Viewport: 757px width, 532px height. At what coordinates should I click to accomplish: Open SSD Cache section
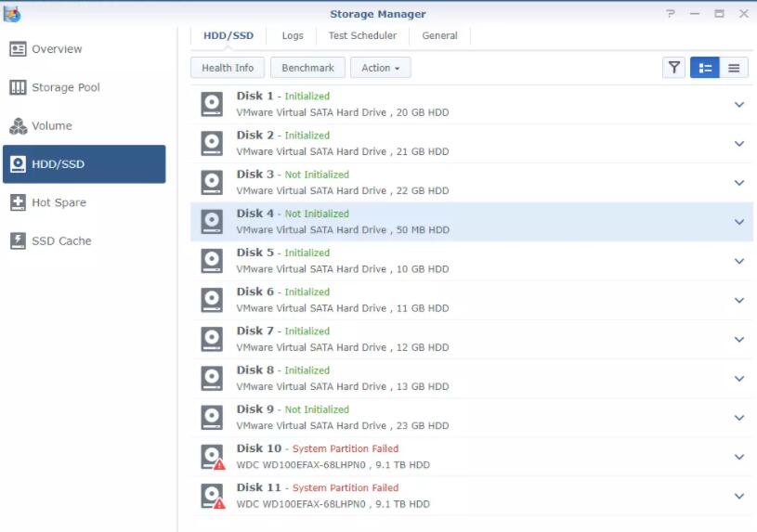click(x=61, y=240)
